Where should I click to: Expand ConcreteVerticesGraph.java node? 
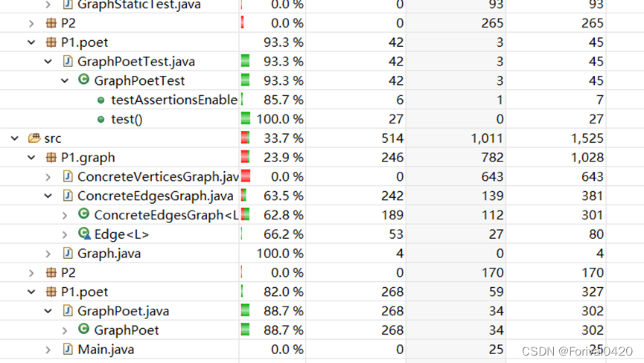[x=48, y=177]
